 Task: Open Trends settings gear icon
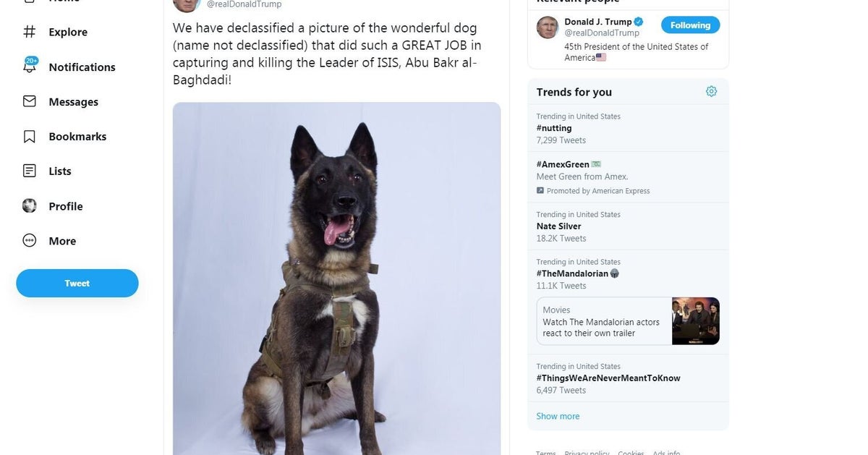(x=711, y=91)
